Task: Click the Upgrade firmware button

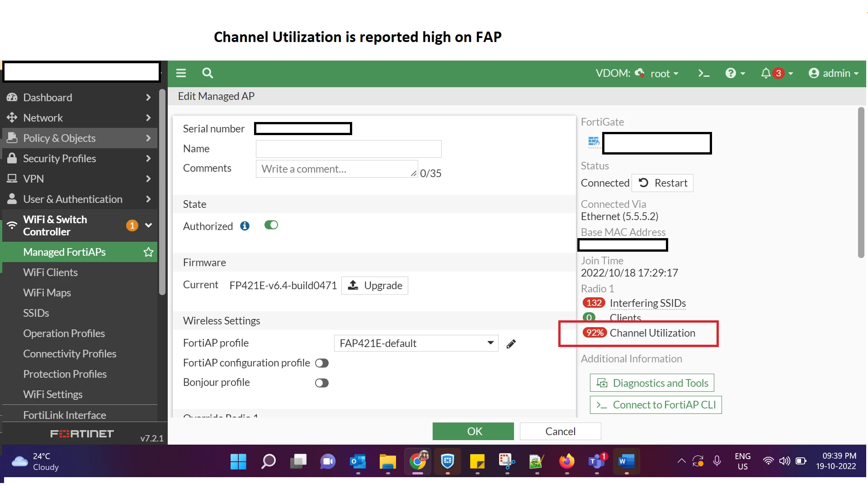Action: (375, 286)
